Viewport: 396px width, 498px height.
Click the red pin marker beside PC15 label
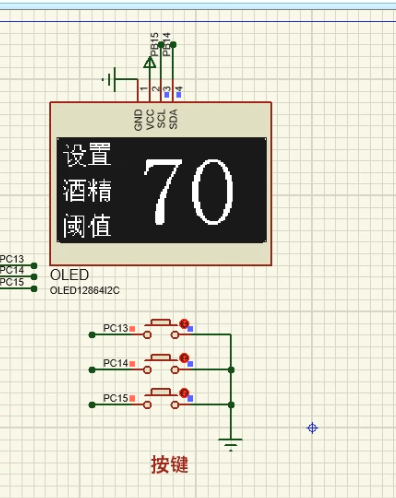coord(132,398)
